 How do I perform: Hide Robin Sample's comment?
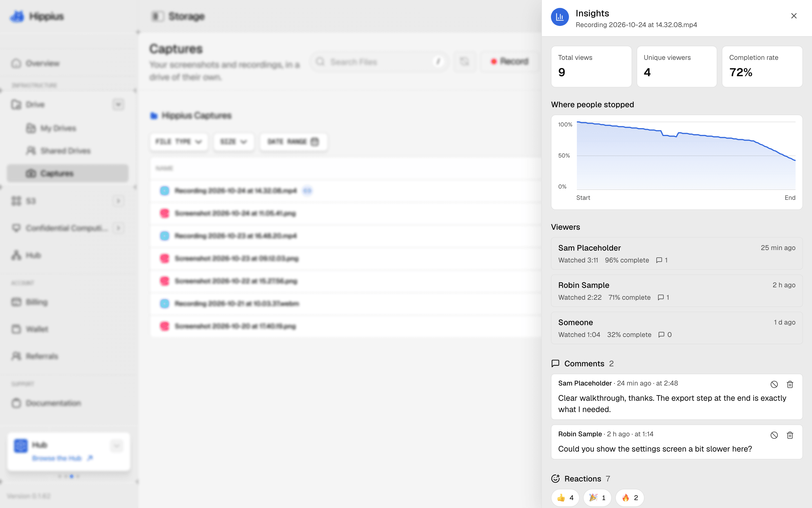click(774, 435)
